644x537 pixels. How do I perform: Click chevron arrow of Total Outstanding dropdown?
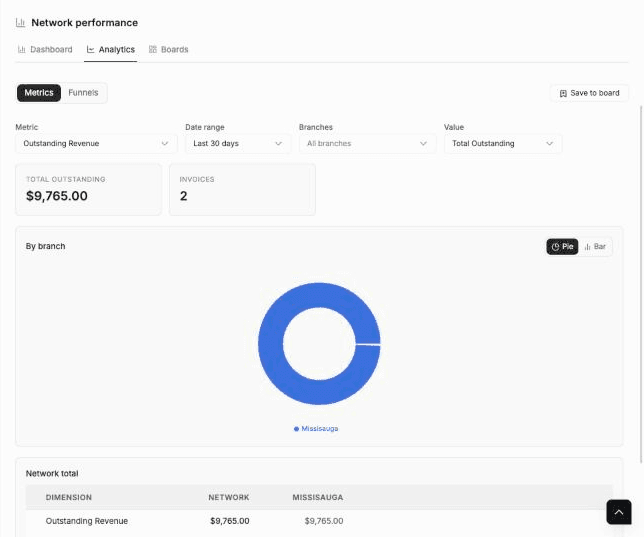click(x=550, y=143)
